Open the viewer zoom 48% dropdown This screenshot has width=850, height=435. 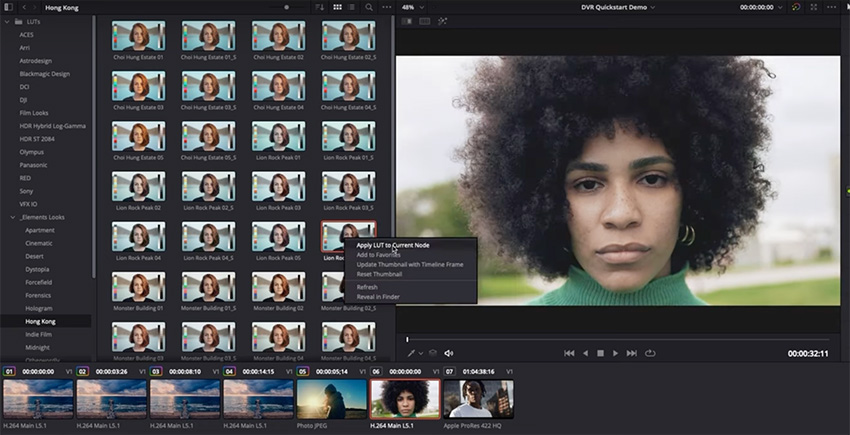point(411,7)
